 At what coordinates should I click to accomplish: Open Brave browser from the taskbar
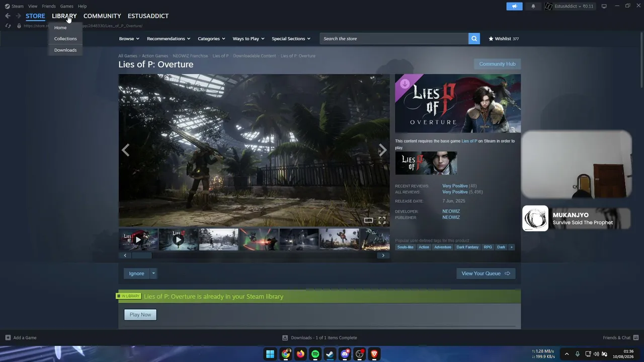point(374,354)
